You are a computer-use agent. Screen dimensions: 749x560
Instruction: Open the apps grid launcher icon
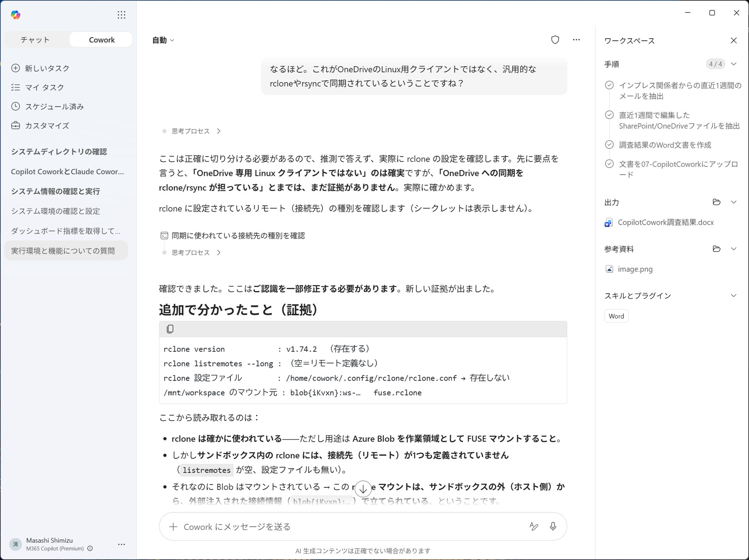pos(121,15)
